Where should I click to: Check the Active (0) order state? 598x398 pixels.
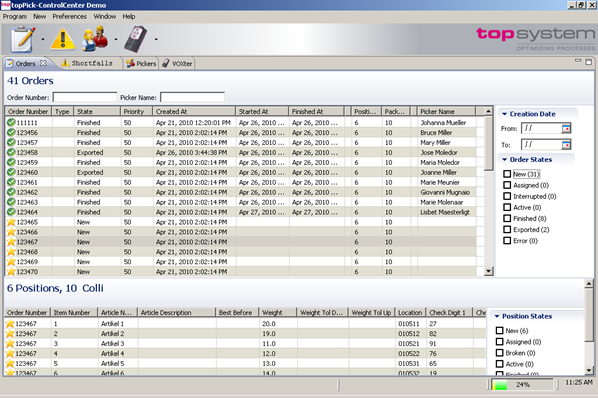tap(507, 207)
